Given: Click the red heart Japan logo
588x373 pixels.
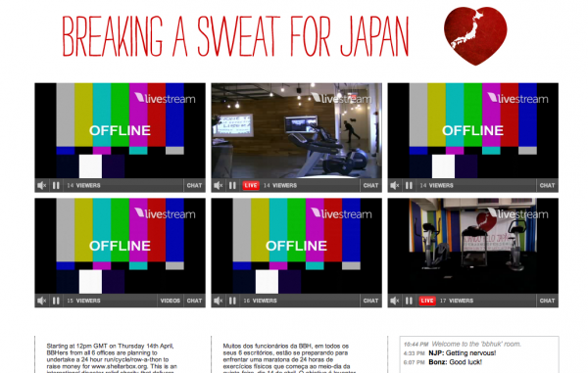Looking at the screenshot, I should 475,35.
